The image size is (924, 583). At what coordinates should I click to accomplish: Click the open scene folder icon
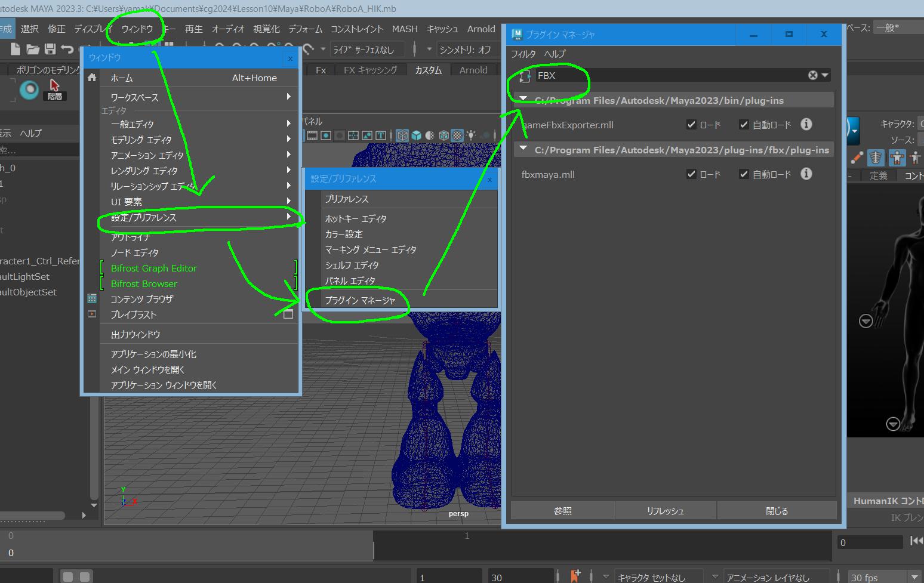pos(32,50)
